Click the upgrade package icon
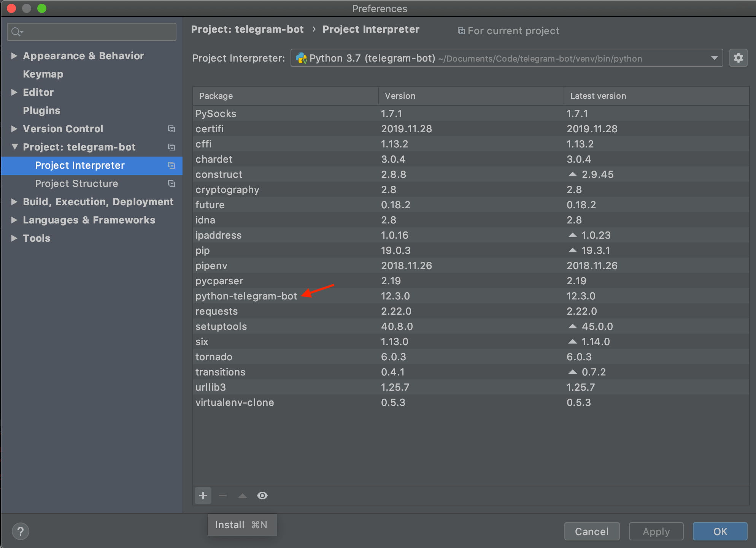Viewport: 756px width, 548px height. click(x=242, y=496)
